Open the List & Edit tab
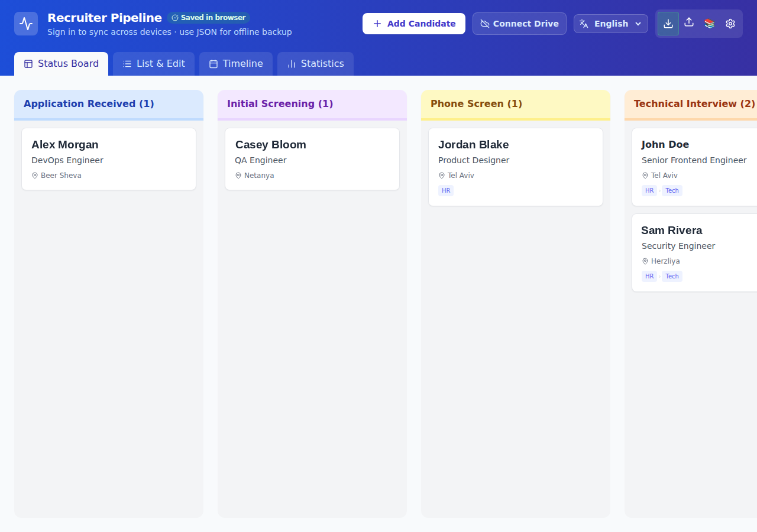Screen dimensions: 757x532 [154, 64]
